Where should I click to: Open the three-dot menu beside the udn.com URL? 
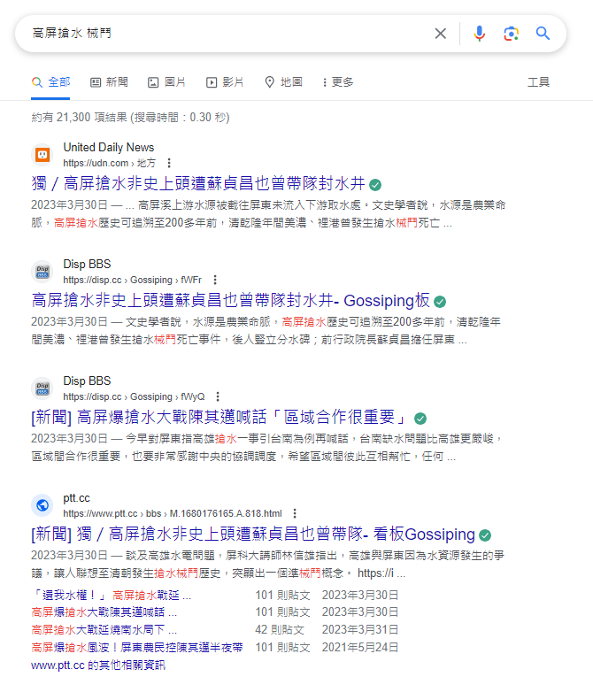click(x=169, y=163)
